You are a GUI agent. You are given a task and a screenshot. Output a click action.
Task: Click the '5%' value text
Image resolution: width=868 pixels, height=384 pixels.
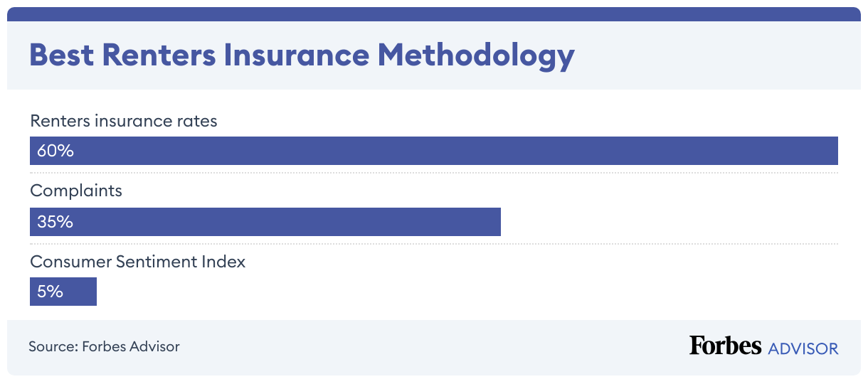50,292
